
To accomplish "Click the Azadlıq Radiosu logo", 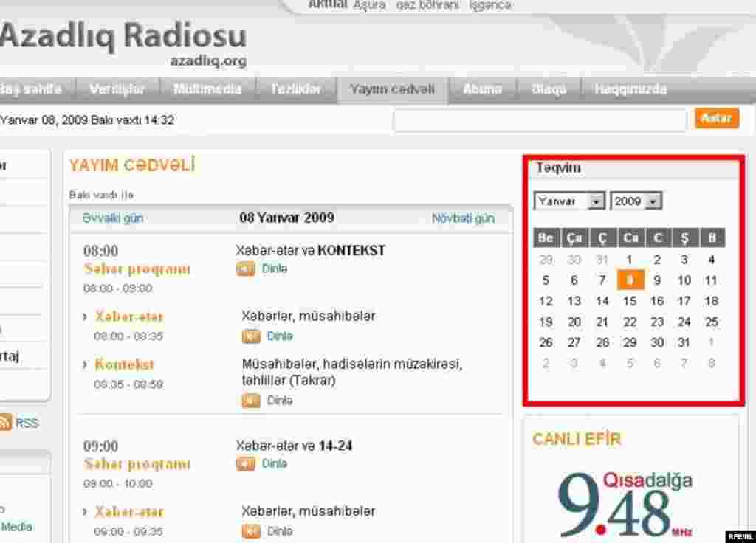I will pyautogui.click(x=124, y=35).
